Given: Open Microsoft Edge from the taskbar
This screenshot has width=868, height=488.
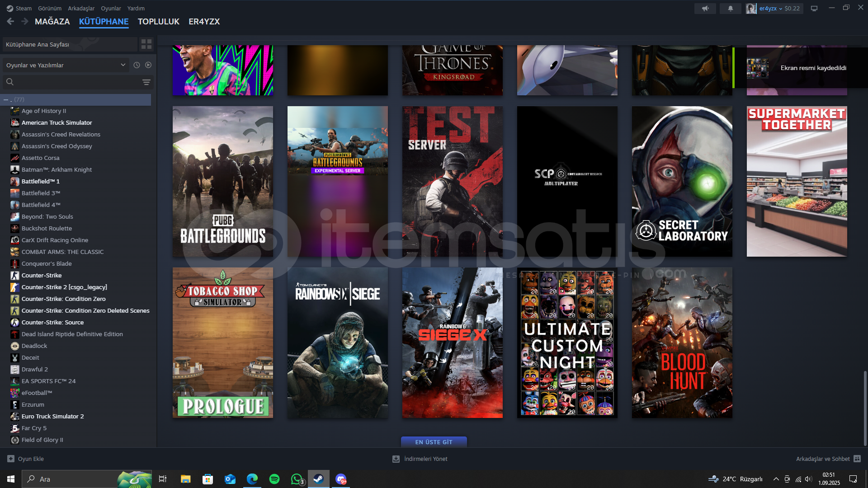Looking at the screenshot, I should coord(252,479).
